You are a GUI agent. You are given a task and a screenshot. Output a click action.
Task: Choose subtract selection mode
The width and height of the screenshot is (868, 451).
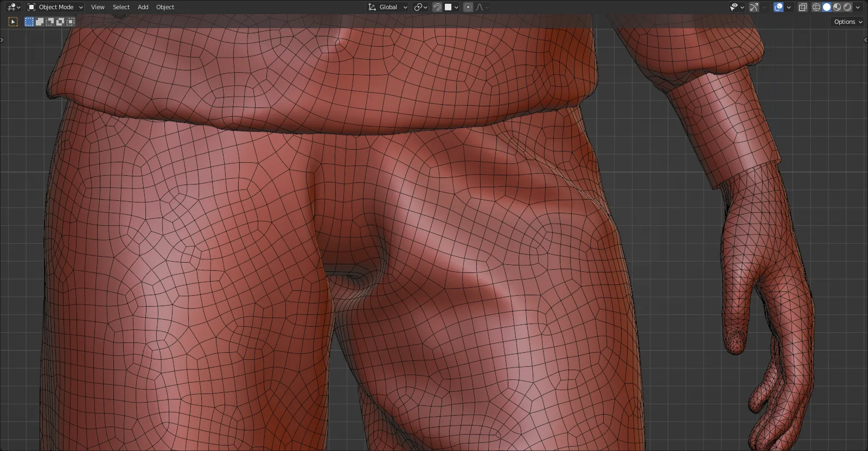coord(50,22)
